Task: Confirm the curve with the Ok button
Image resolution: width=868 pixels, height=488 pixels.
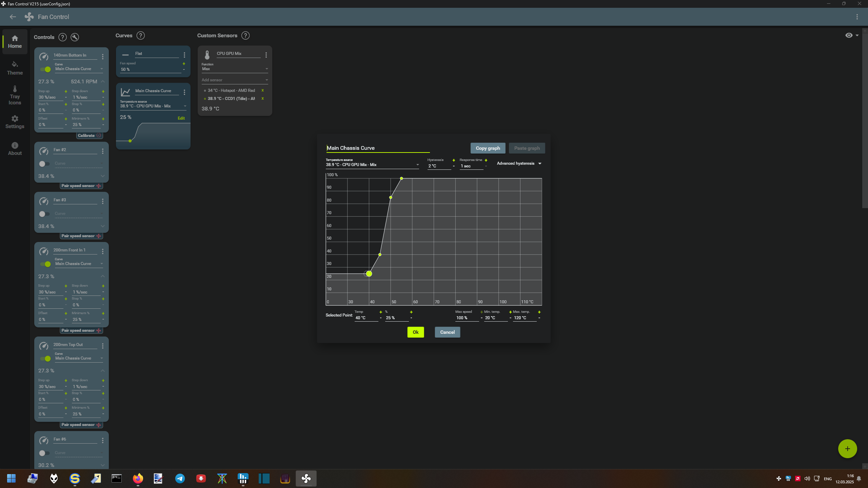Action: [x=415, y=332]
